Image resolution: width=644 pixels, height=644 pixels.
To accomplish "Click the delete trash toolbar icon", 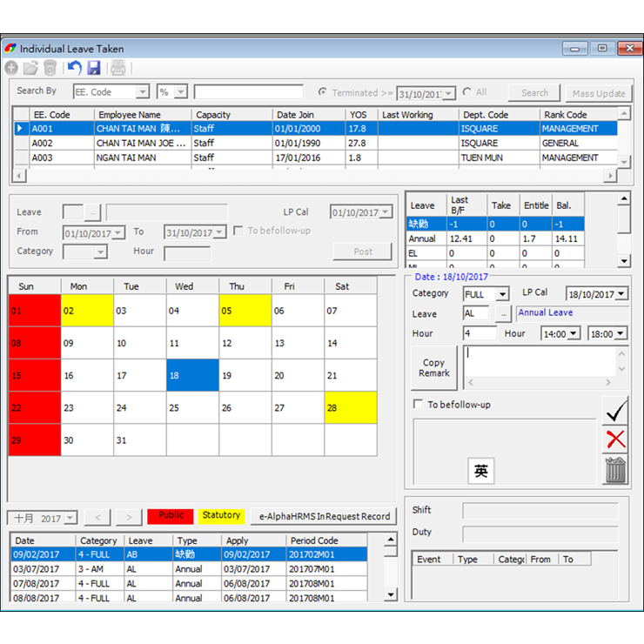I will point(50,68).
